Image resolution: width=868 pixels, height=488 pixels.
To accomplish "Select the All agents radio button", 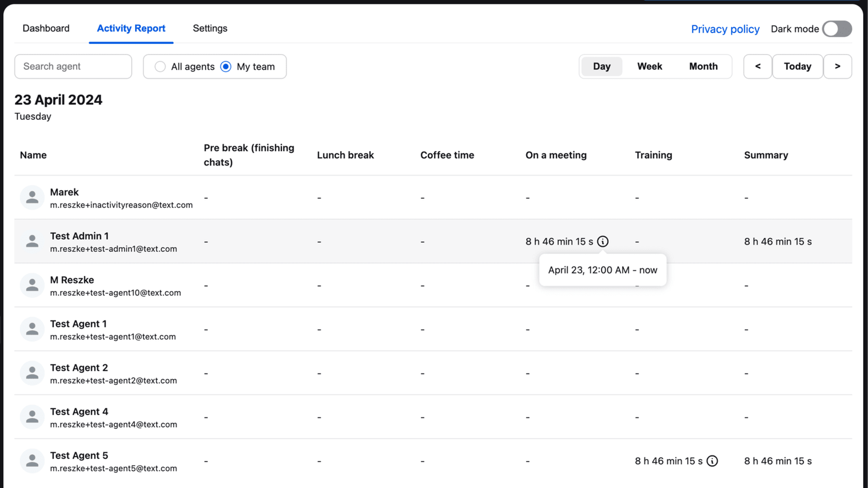I will click(160, 67).
